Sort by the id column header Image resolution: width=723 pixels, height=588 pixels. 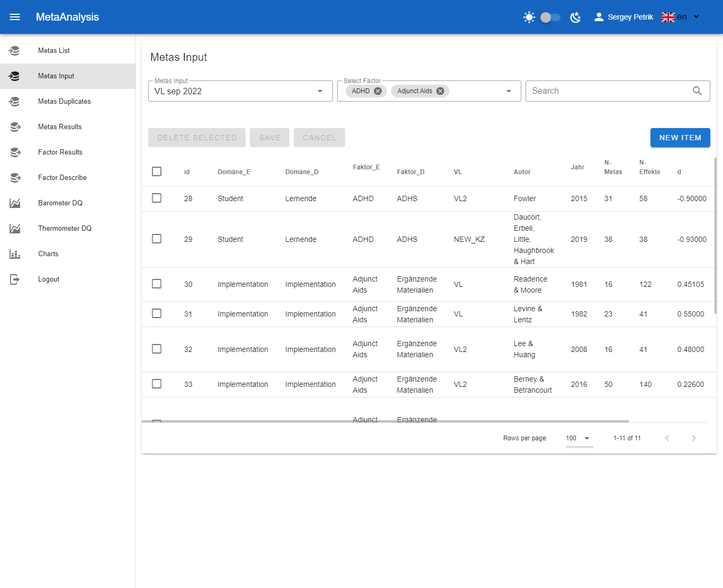coord(187,172)
